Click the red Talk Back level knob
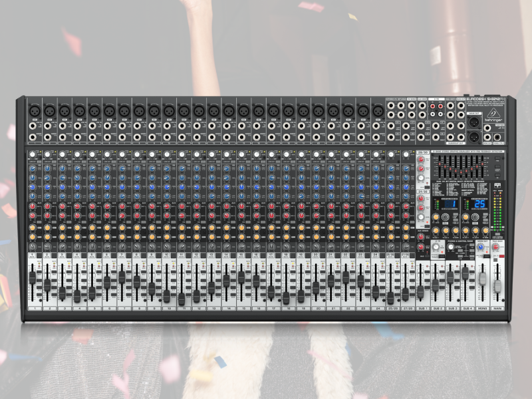 (497, 247)
